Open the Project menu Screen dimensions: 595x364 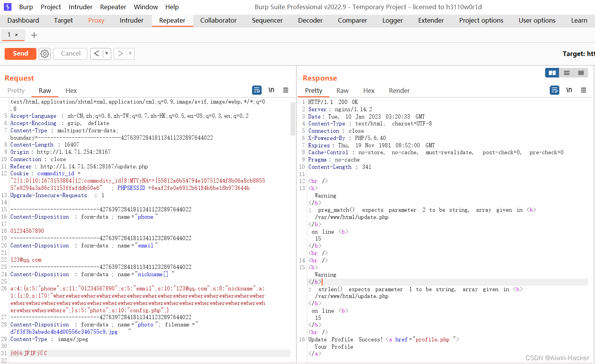click(x=51, y=7)
